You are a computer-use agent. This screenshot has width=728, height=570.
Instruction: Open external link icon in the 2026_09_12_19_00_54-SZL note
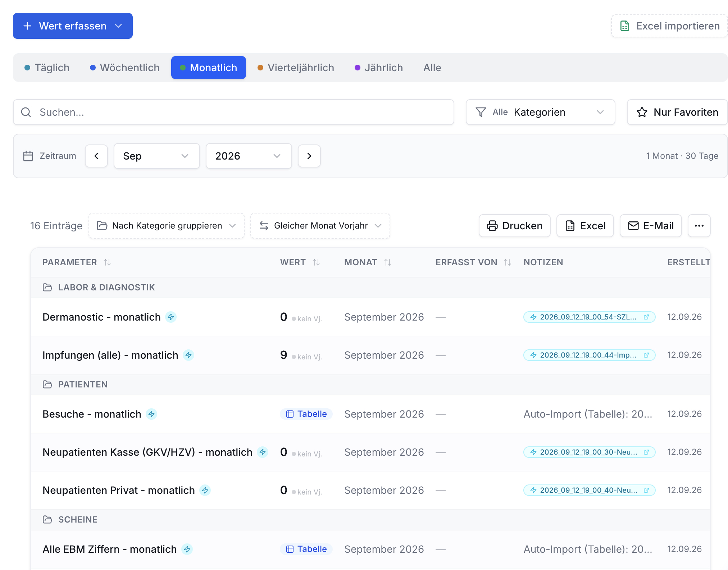click(x=646, y=317)
